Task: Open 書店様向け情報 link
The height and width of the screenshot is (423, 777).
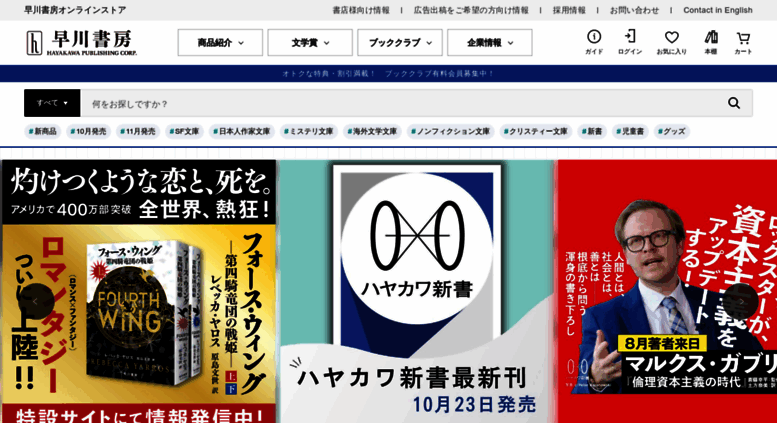Action: click(x=361, y=10)
